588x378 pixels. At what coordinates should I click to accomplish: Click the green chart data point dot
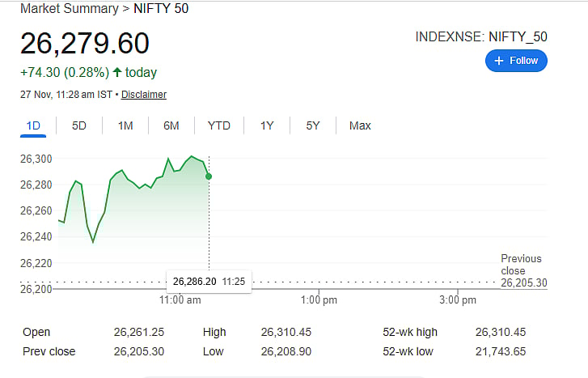[x=209, y=176]
